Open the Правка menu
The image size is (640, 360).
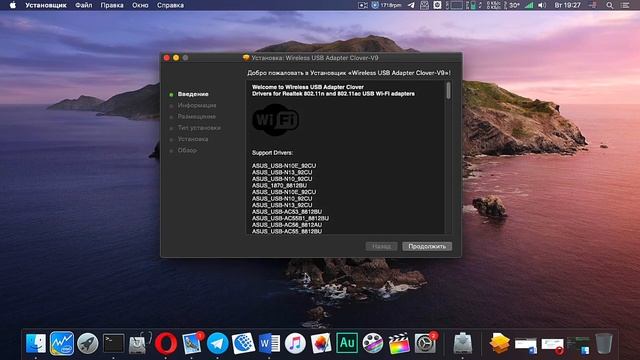pyautogui.click(x=112, y=5)
